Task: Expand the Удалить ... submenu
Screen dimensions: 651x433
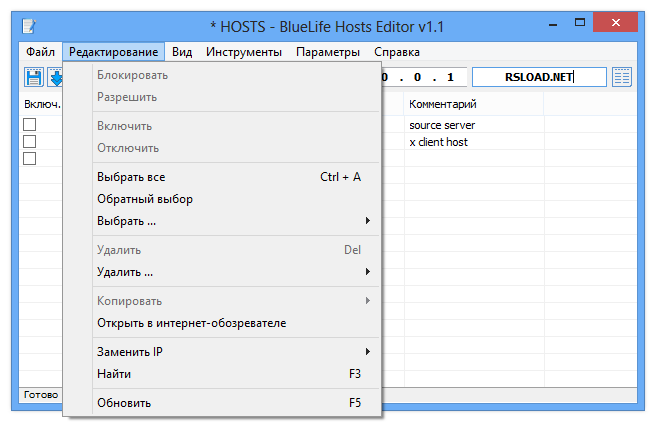Action: tap(236, 272)
